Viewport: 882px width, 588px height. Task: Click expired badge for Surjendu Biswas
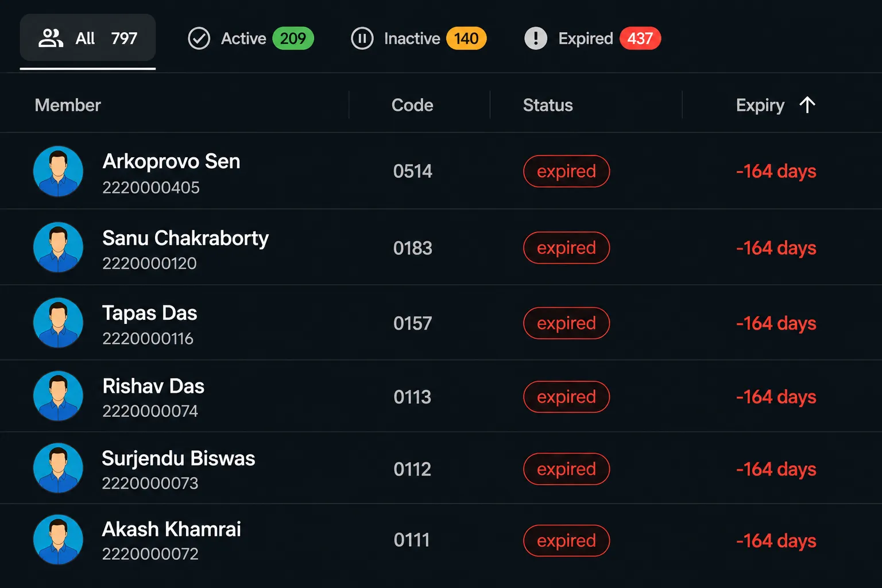566,469
